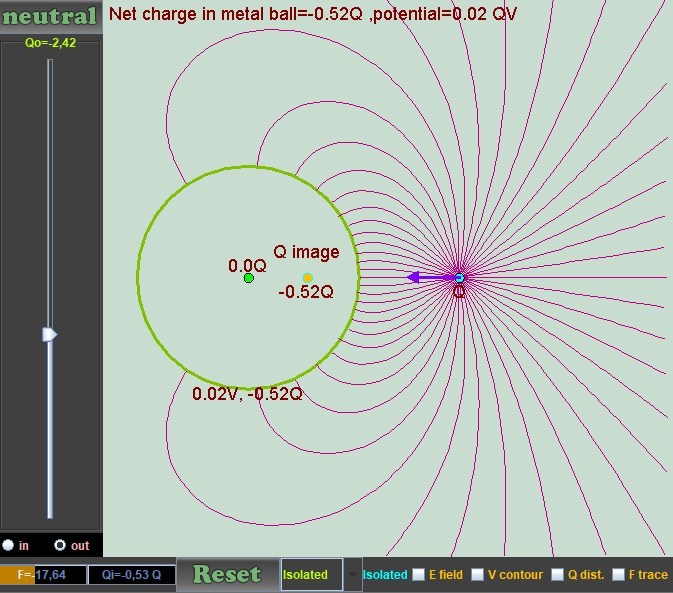This screenshot has width=673, height=593.
Task: Click the '0.02V, -0.52Q' label below sphere
Action: (x=247, y=394)
